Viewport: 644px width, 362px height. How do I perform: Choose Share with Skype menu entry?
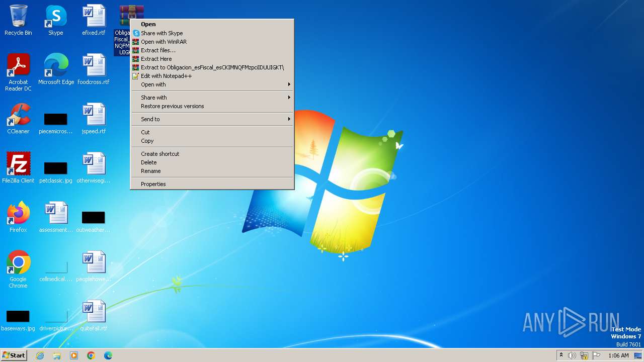212,33
